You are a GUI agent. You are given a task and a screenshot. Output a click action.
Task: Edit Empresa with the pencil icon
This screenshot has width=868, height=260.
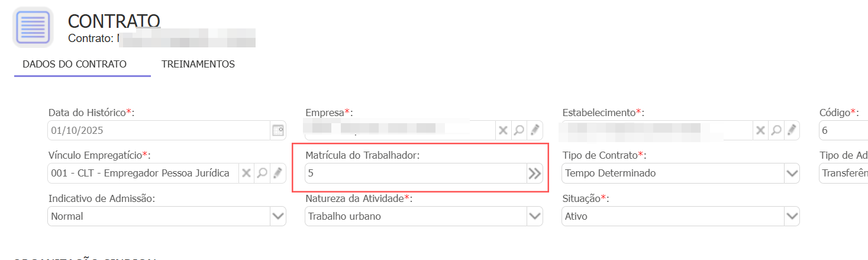pos(534,130)
